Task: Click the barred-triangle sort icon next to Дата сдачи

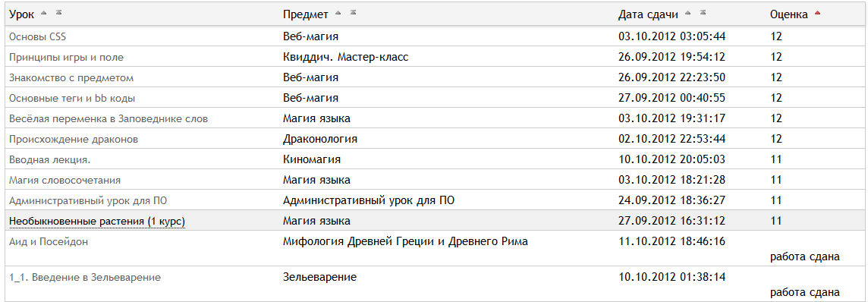Action: click(x=703, y=13)
